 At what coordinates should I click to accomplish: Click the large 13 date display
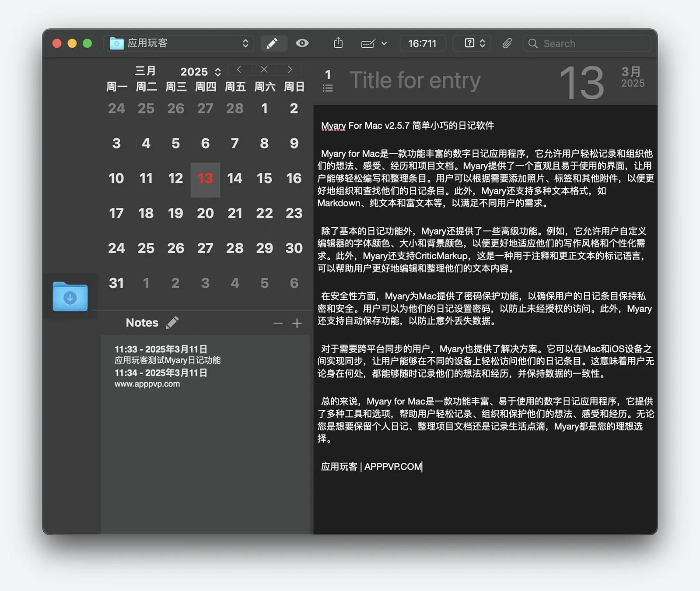pyautogui.click(x=581, y=83)
